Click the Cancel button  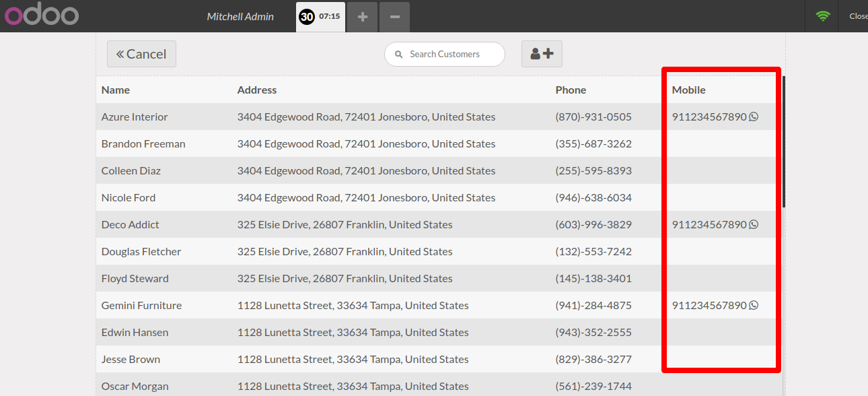141,54
